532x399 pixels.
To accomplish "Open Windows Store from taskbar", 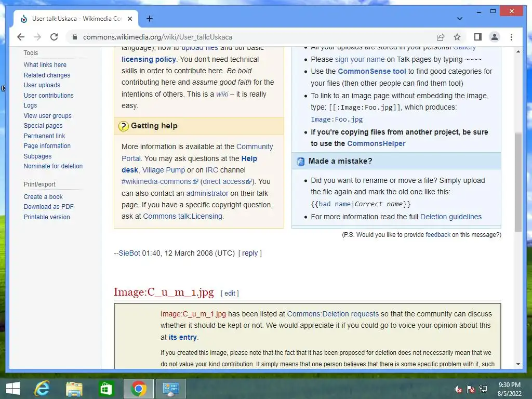I will click(x=106, y=389).
